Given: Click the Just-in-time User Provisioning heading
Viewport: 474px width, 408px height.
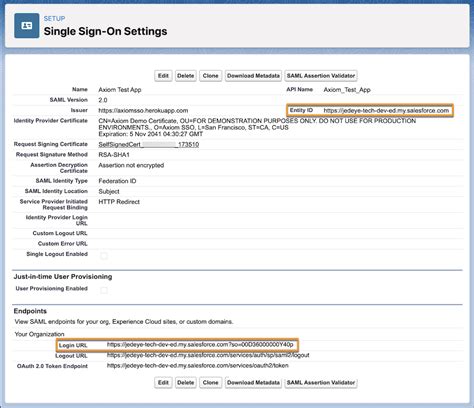Looking at the screenshot, I should 63,277.
